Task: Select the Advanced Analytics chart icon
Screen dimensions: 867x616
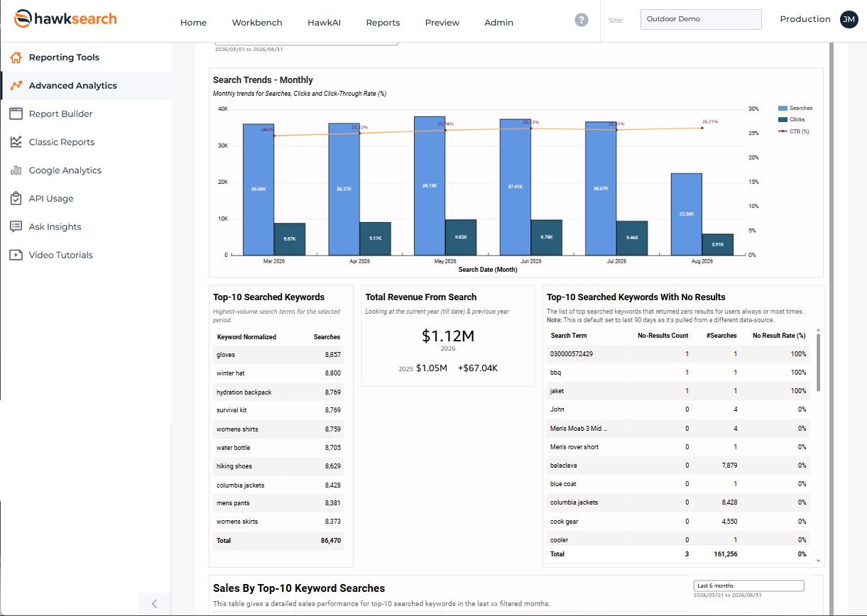Action: pyautogui.click(x=16, y=86)
